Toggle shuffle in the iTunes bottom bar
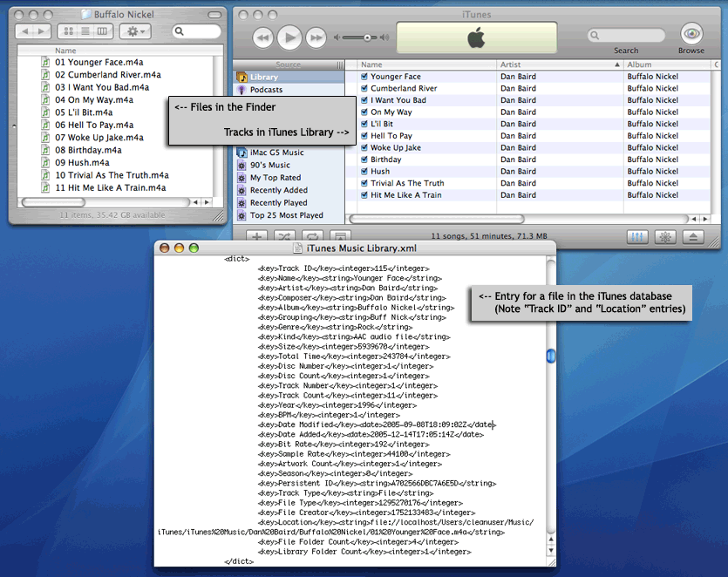The width and height of the screenshot is (728, 577). pyautogui.click(x=284, y=236)
